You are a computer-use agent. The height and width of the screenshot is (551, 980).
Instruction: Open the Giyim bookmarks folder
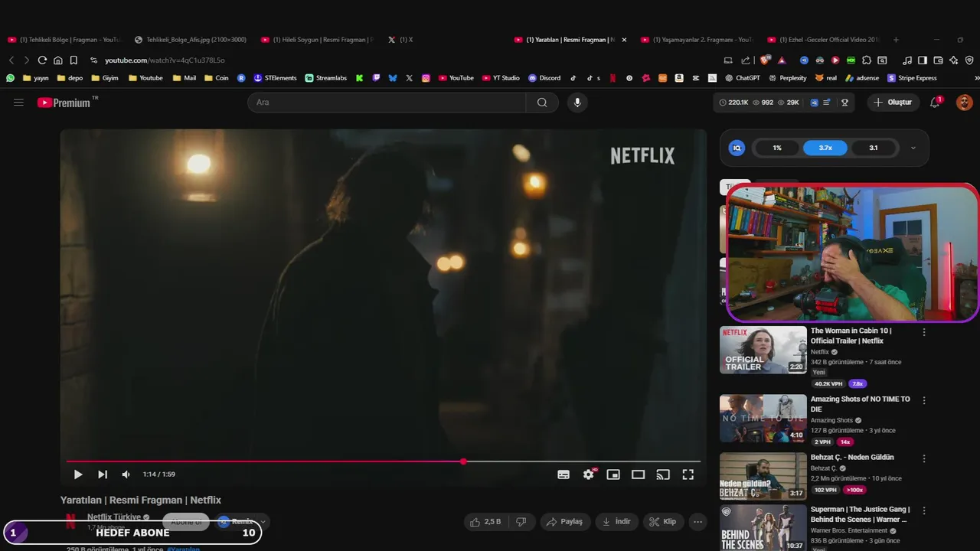(x=105, y=78)
